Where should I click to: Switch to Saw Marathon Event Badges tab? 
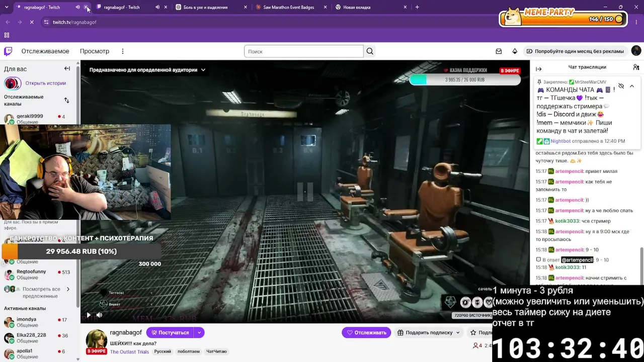pos(291,7)
